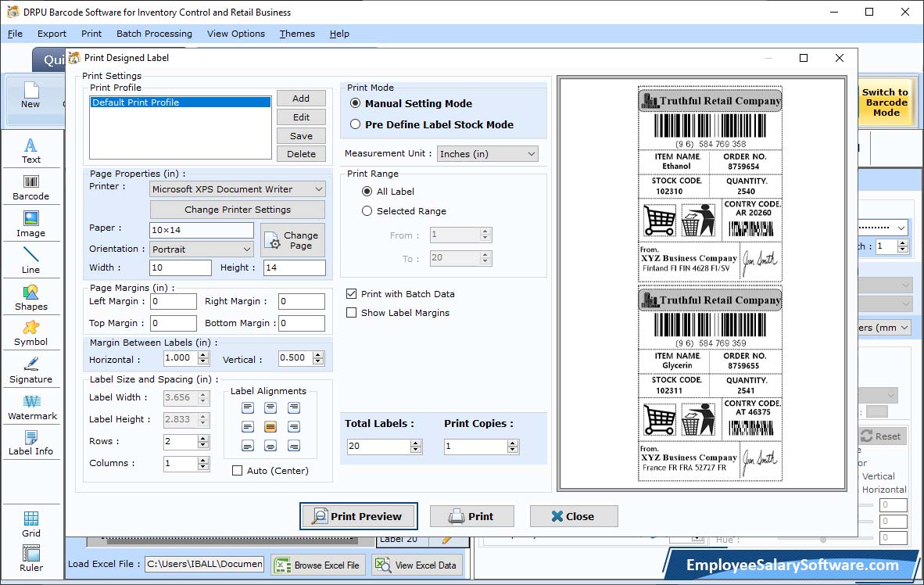Viewport: 924px width, 585px height.
Task: Open the Themes menu
Action: (x=297, y=34)
